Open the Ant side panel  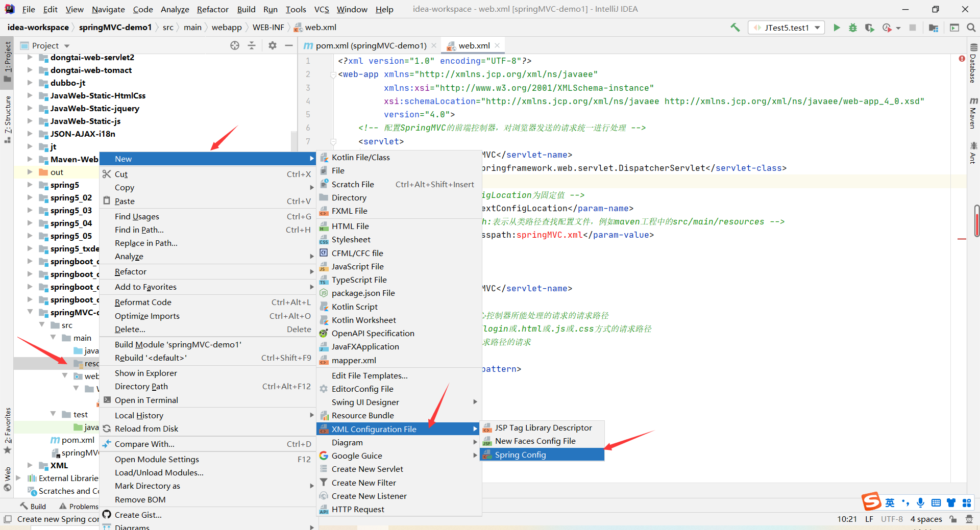pos(973,153)
